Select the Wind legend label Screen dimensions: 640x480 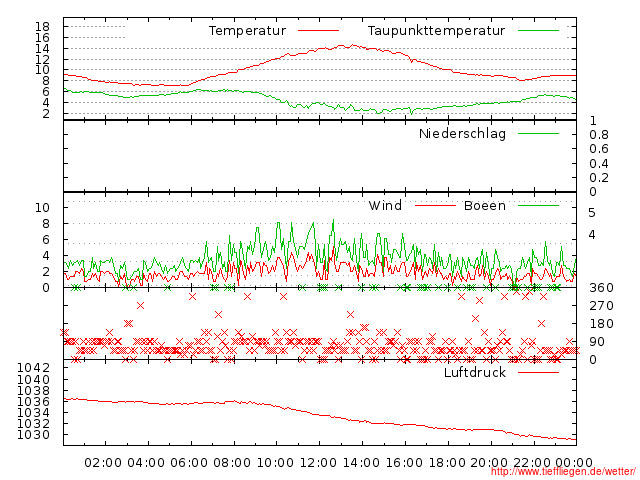385,205
